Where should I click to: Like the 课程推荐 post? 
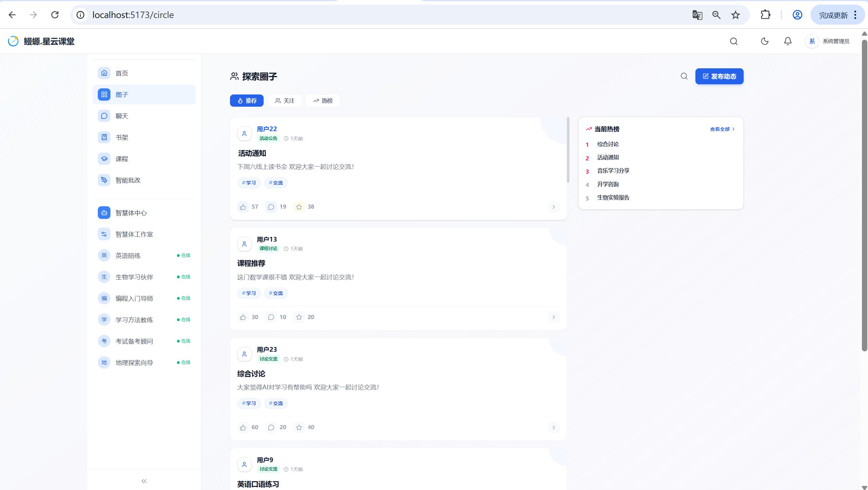click(243, 317)
